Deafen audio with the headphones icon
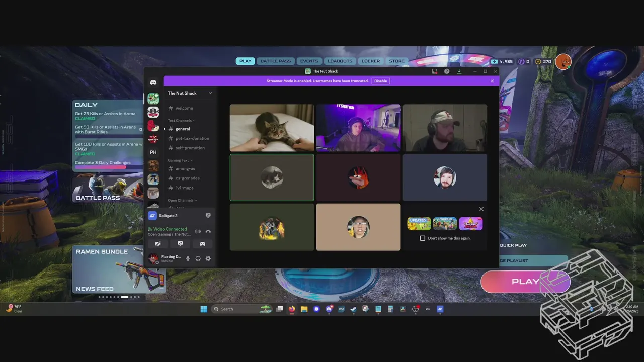The height and width of the screenshot is (362, 644). (198, 258)
